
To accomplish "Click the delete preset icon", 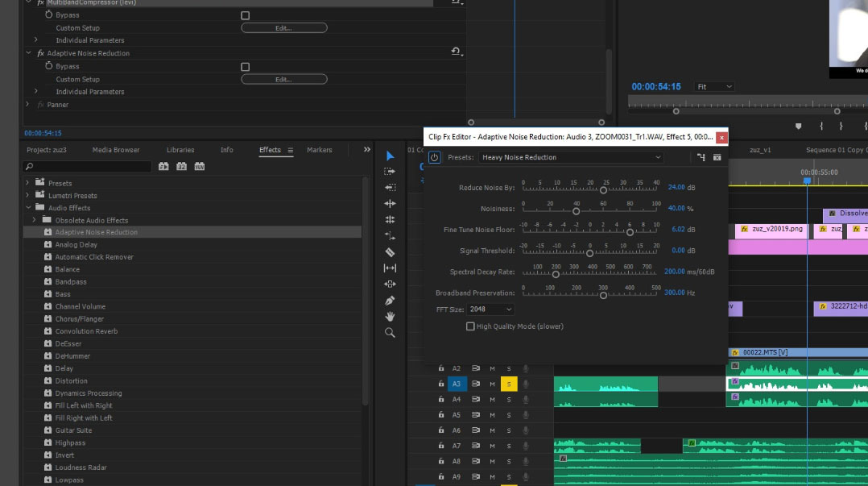I will [x=717, y=157].
